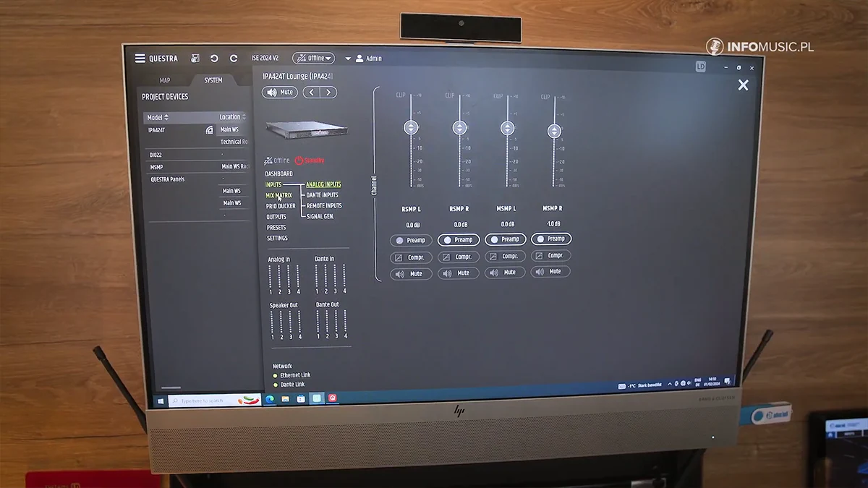Open the device SETTINGS section
This screenshot has width=868, height=488.
[x=277, y=239]
